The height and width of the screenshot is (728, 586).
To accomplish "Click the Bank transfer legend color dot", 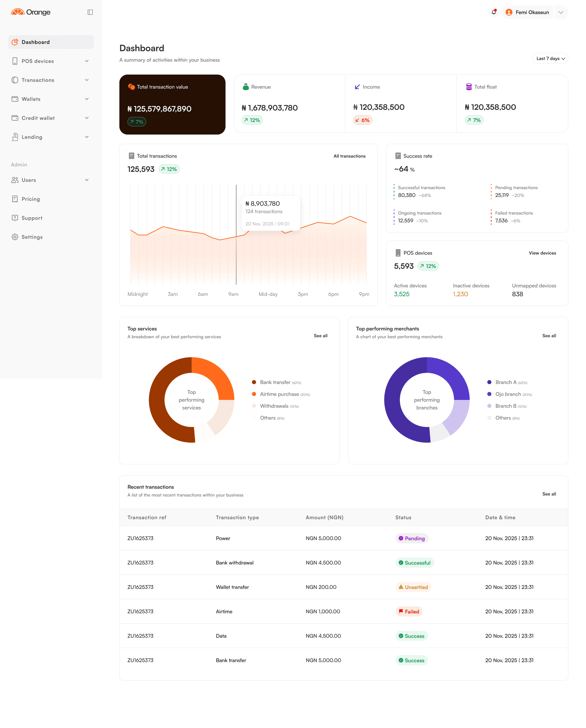I will coord(254,382).
